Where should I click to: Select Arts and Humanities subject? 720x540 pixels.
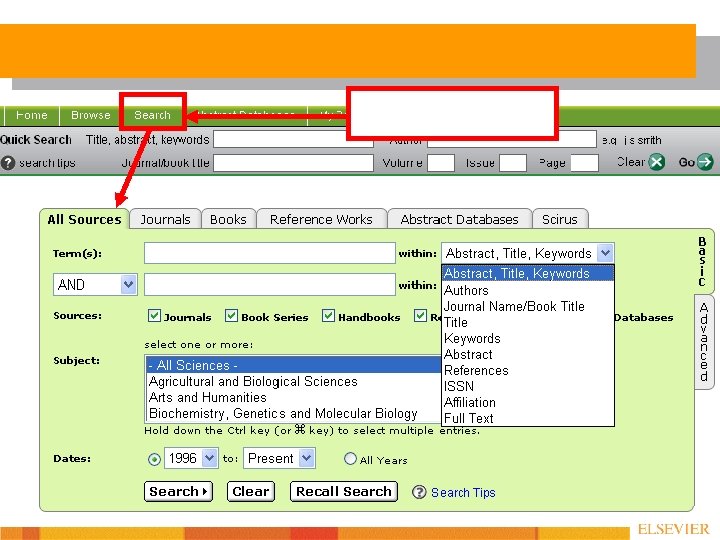pos(293,397)
